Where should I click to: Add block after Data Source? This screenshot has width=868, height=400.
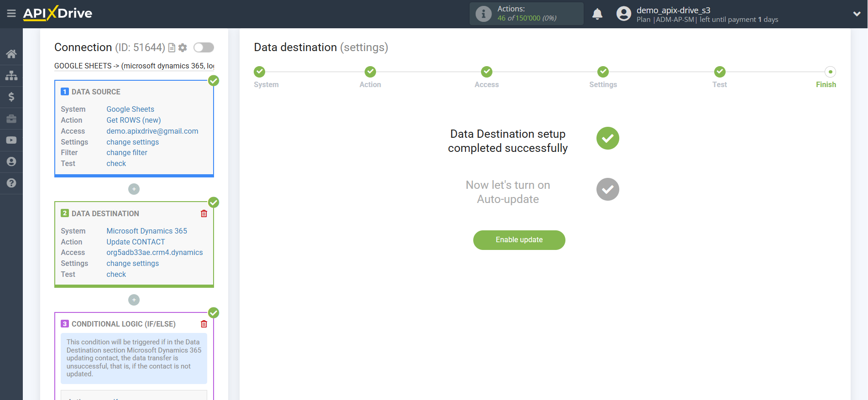point(134,189)
